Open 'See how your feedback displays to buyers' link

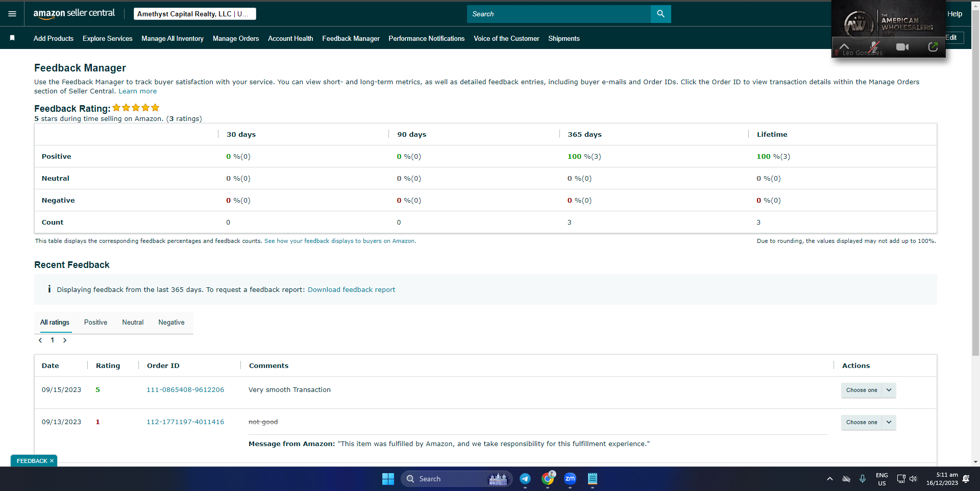(339, 241)
